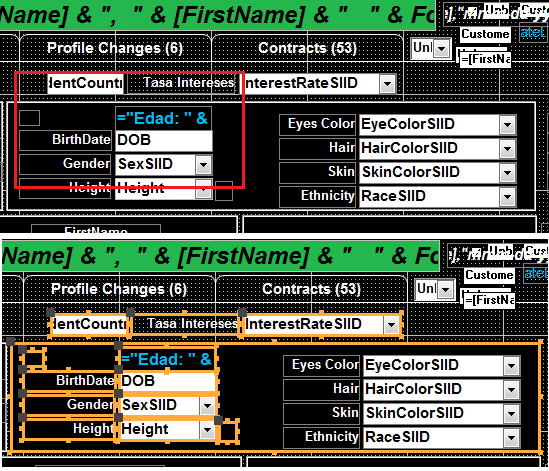Select Profile Changes (6) tab in lower form

point(119,289)
